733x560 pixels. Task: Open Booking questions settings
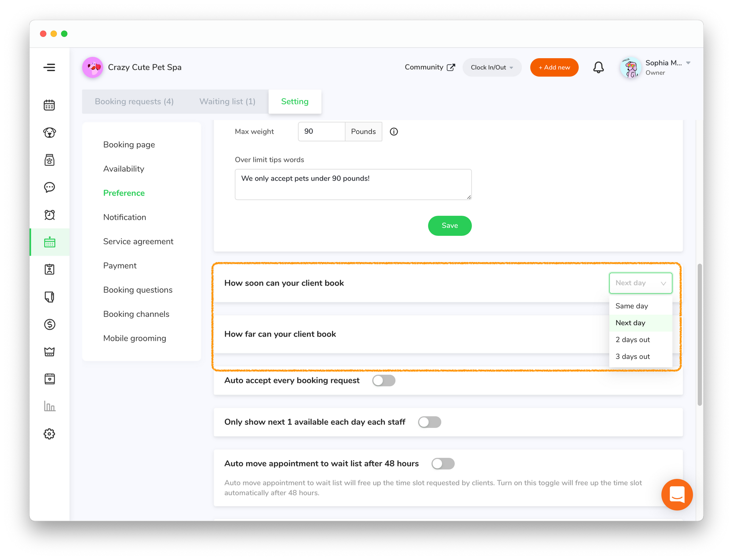pos(138,290)
